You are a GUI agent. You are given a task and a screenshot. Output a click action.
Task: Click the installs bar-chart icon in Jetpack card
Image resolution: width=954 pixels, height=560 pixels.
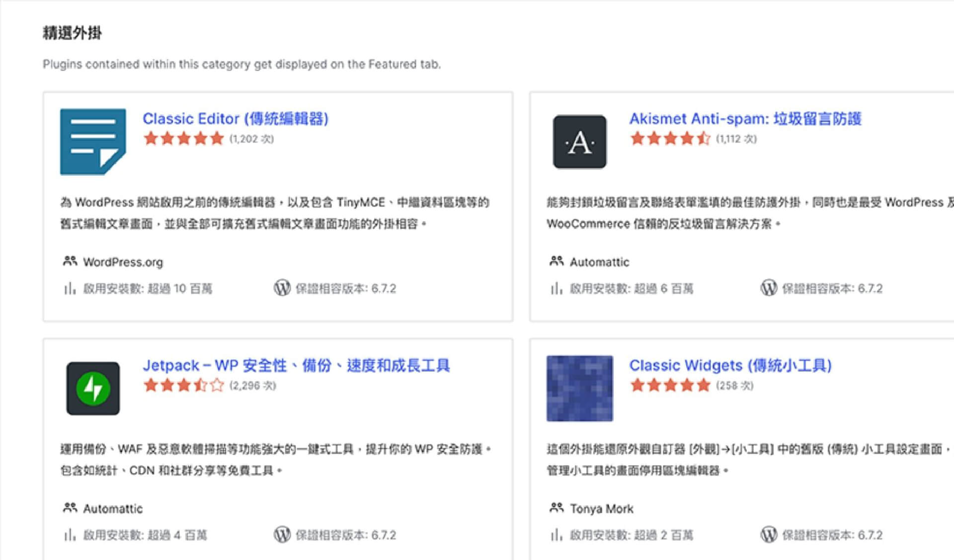click(x=70, y=535)
